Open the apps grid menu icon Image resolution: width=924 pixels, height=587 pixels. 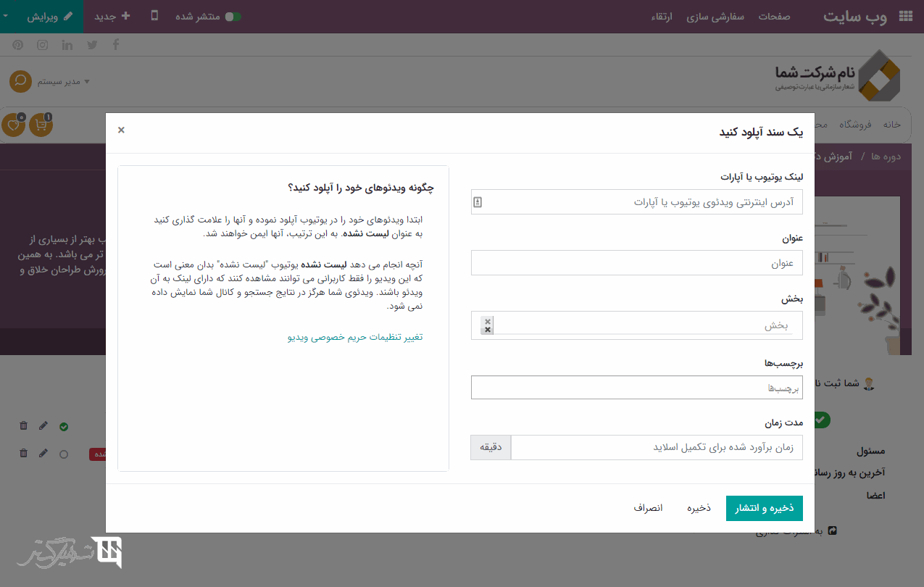coord(905,16)
